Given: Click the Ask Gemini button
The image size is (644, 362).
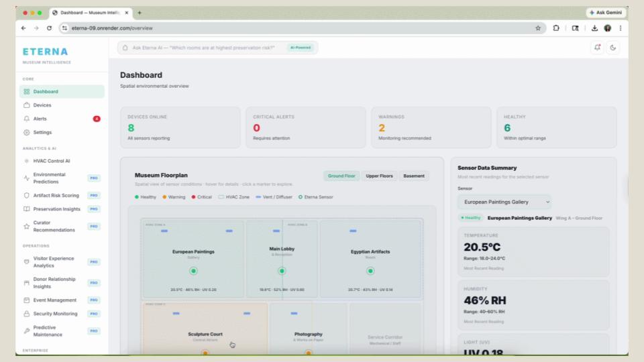Looking at the screenshot, I should tap(606, 13).
